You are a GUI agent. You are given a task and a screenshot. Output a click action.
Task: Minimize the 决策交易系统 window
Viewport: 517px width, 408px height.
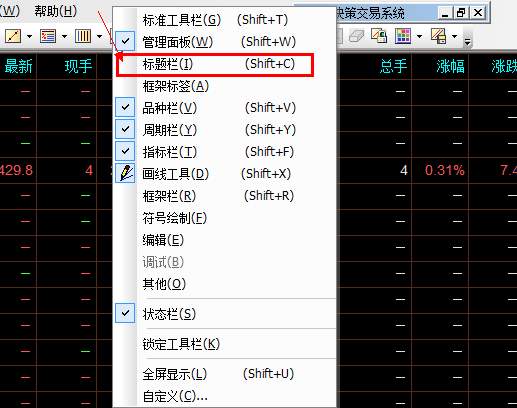click(x=445, y=13)
